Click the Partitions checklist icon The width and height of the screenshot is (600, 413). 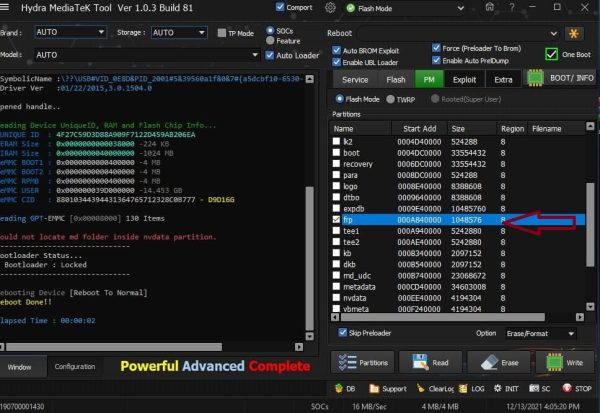[x=347, y=362]
